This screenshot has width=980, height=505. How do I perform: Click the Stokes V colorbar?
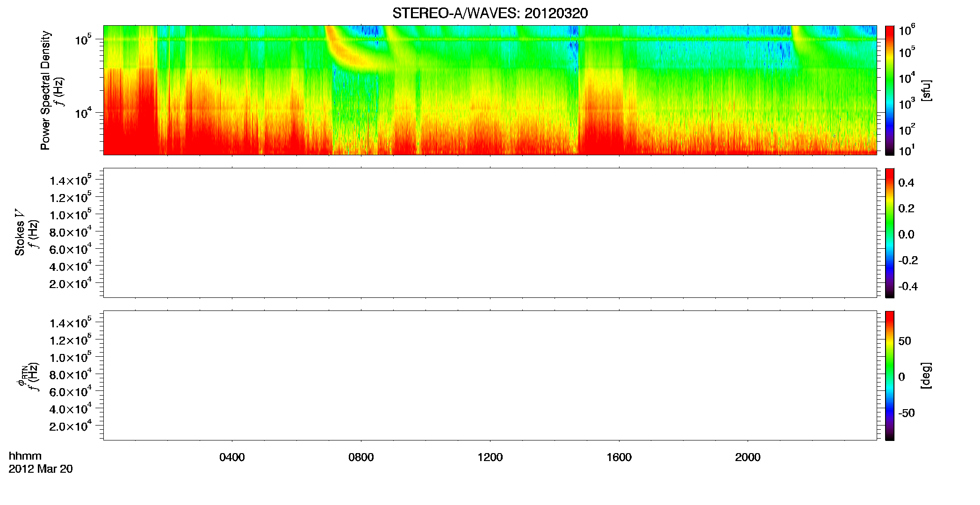click(x=890, y=233)
